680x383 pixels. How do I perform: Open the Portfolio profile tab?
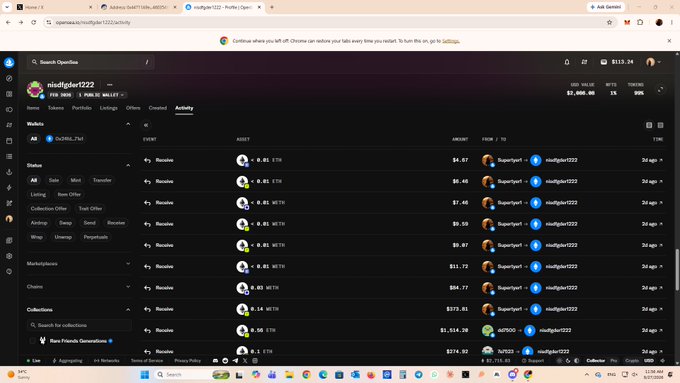[x=82, y=108]
